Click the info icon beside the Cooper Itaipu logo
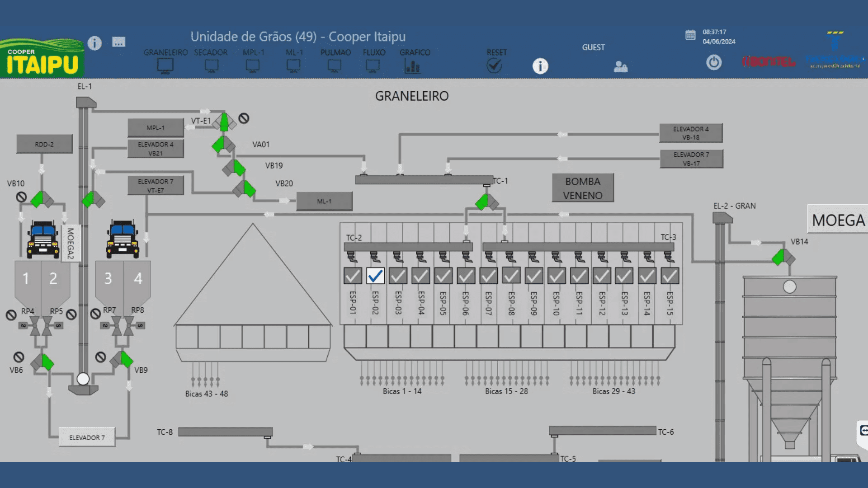This screenshot has height=488, width=868. (x=94, y=43)
